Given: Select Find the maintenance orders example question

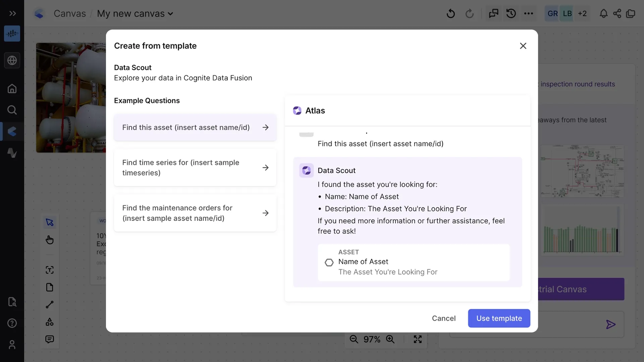Looking at the screenshot, I should (195, 213).
